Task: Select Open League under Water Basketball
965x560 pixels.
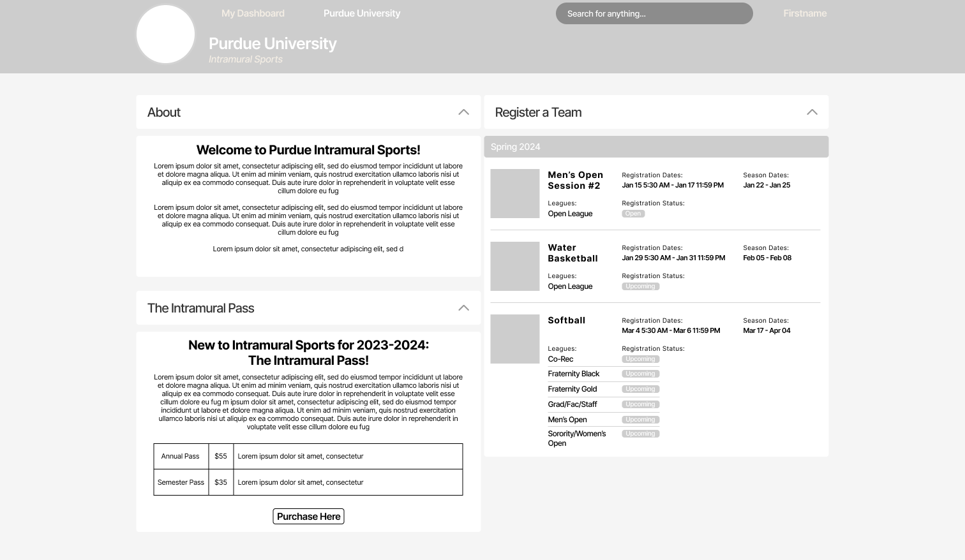Action: pyautogui.click(x=570, y=286)
